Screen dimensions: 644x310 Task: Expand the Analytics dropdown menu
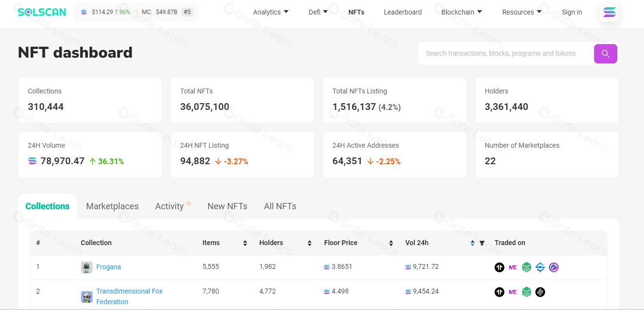(271, 12)
